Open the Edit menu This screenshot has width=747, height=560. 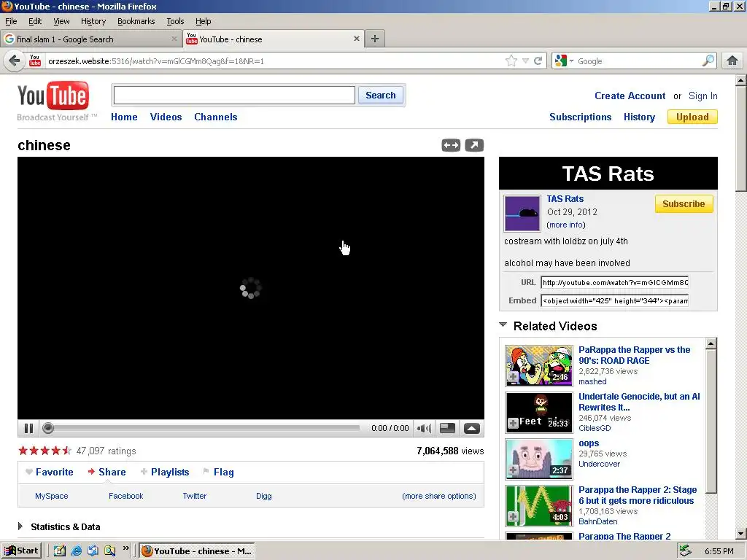pyautogui.click(x=35, y=21)
